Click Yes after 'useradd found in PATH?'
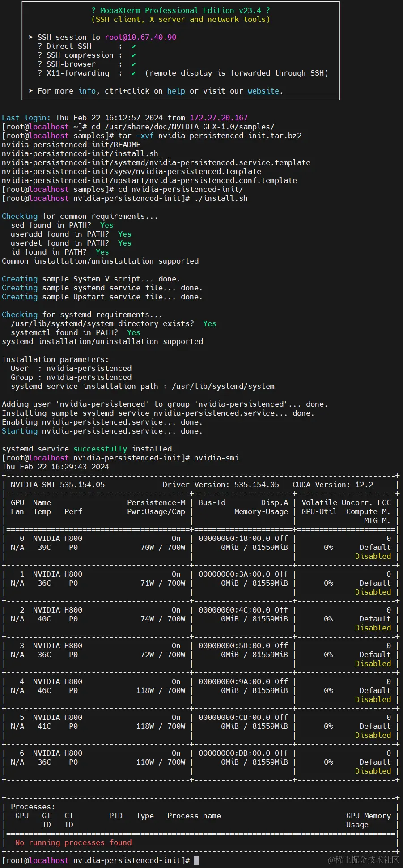This screenshot has height=868, width=403. tap(125, 234)
